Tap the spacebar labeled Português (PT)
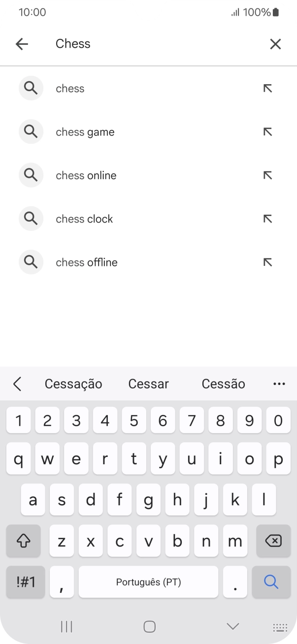This screenshot has width=297, height=644. (x=148, y=582)
